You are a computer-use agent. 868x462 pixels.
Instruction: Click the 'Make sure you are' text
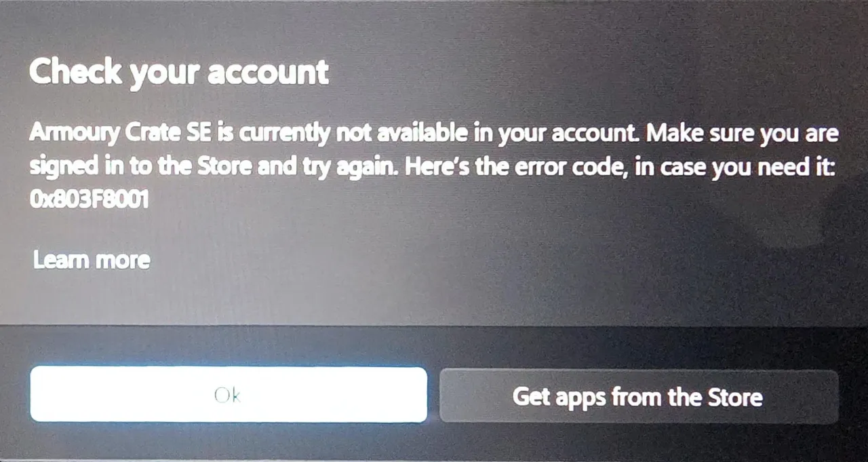pos(743,134)
